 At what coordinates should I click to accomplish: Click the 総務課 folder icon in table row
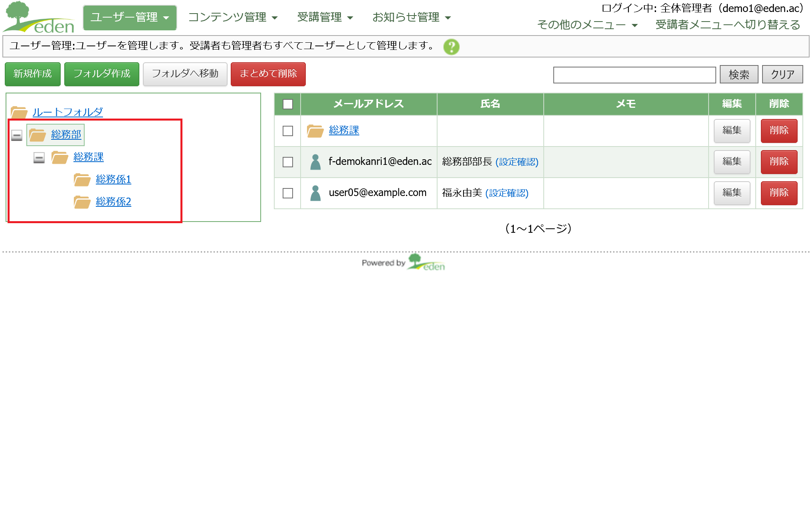click(315, 131)
